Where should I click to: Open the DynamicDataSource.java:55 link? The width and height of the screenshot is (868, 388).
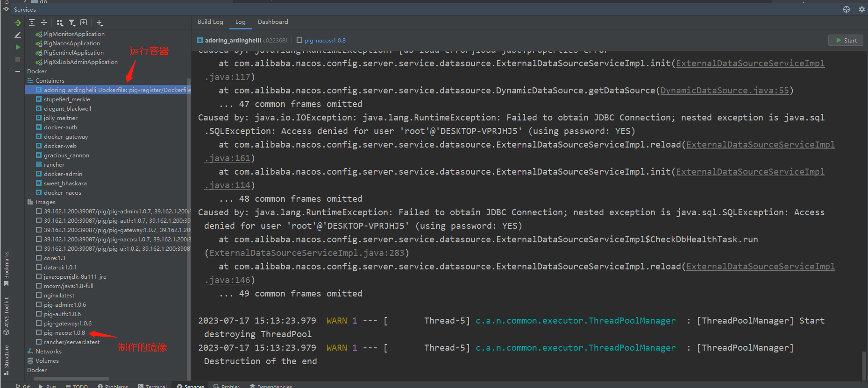point(724,91)
